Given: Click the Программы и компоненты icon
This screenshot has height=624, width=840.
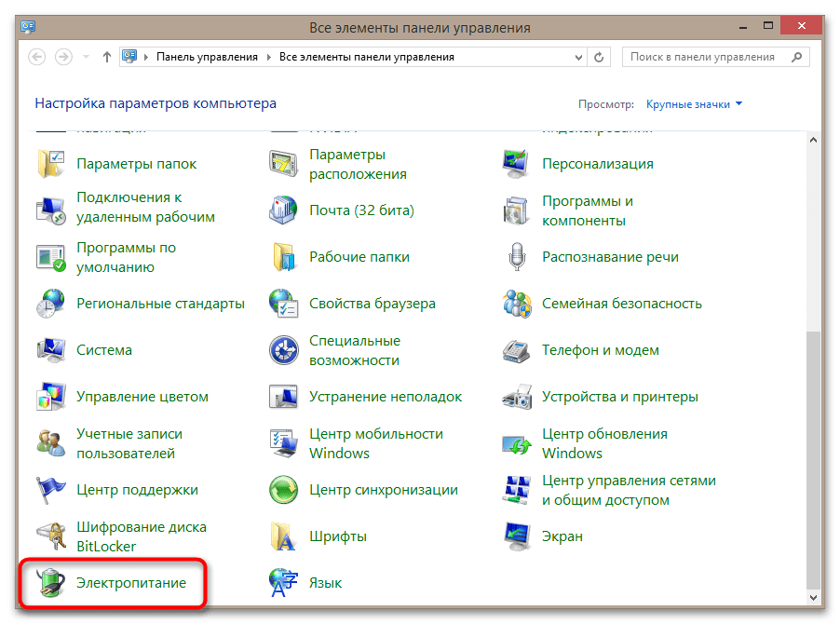Looking at the screenshot, I should point(517,210).
